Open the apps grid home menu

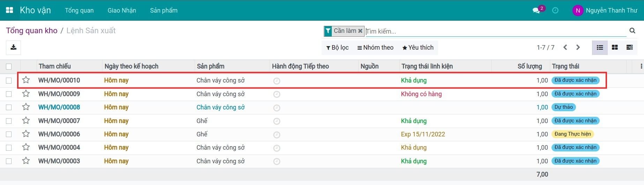(x=9, y=10)
